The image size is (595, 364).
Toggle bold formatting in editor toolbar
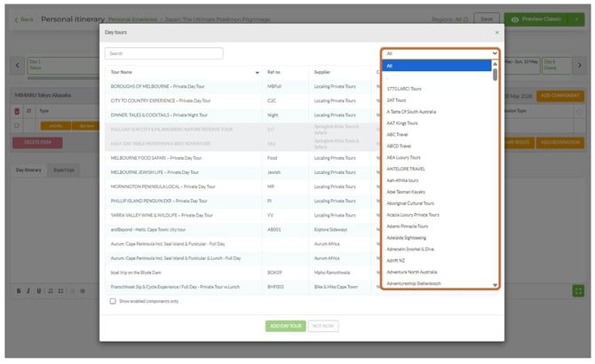click(x=19, y=291)
